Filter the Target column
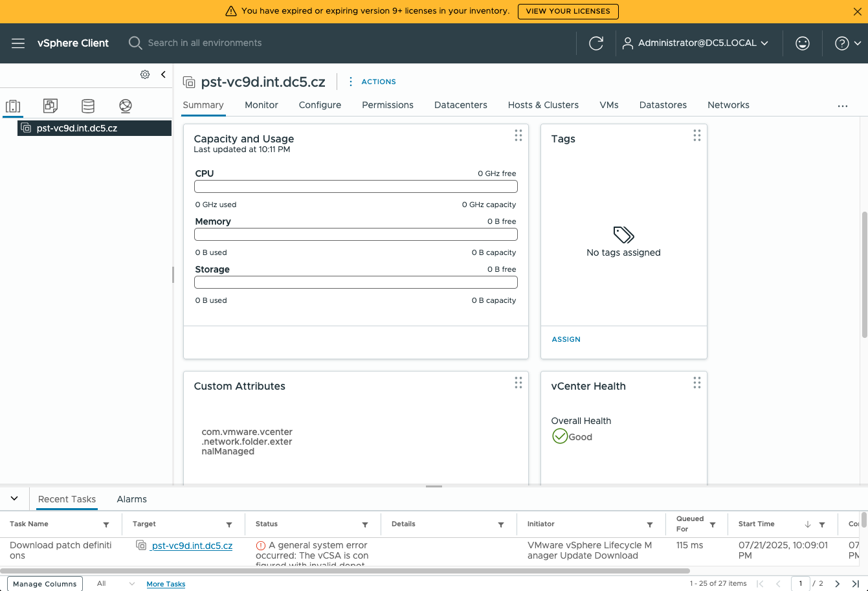 (x=229, y=525)
